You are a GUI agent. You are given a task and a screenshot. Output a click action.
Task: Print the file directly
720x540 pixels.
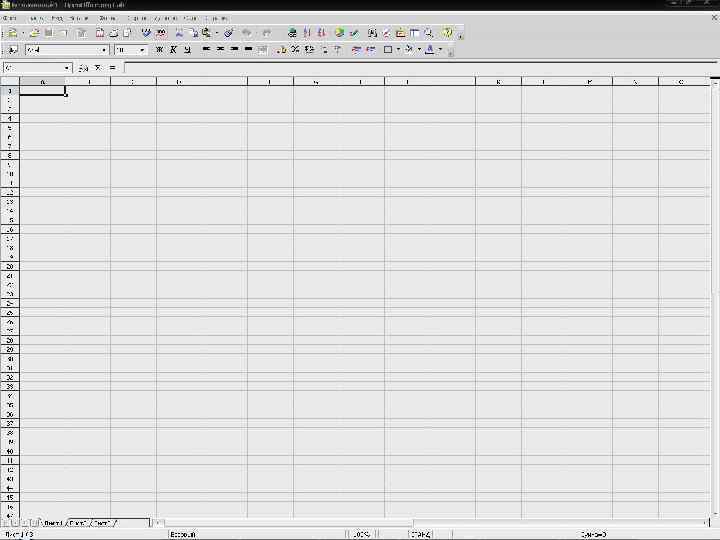pos(114,33)
